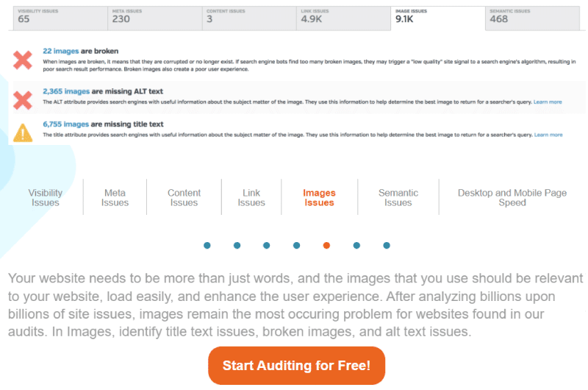This screenshot has height=390, width=588.
Task: Select the sixth carousel dot
Action: tap(356, 246)
